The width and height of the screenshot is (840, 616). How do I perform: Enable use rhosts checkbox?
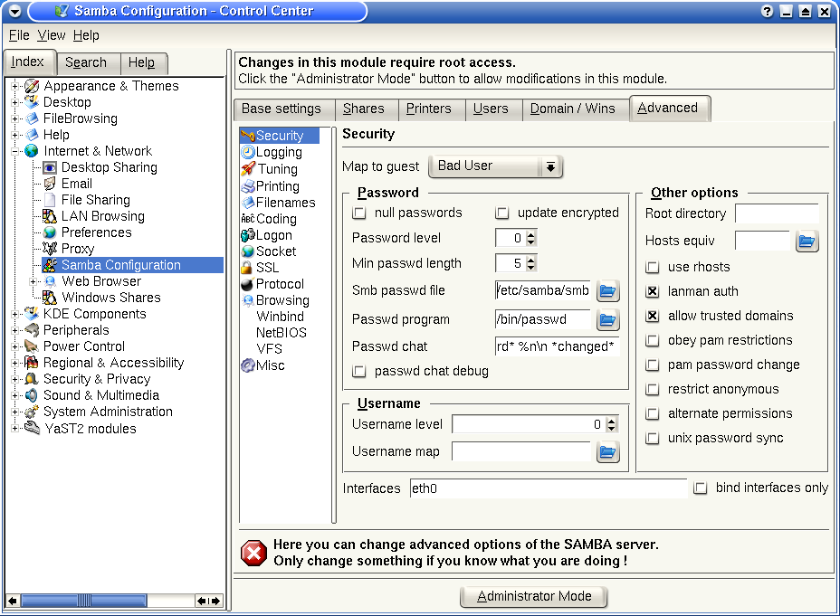(x=652, y=267)
